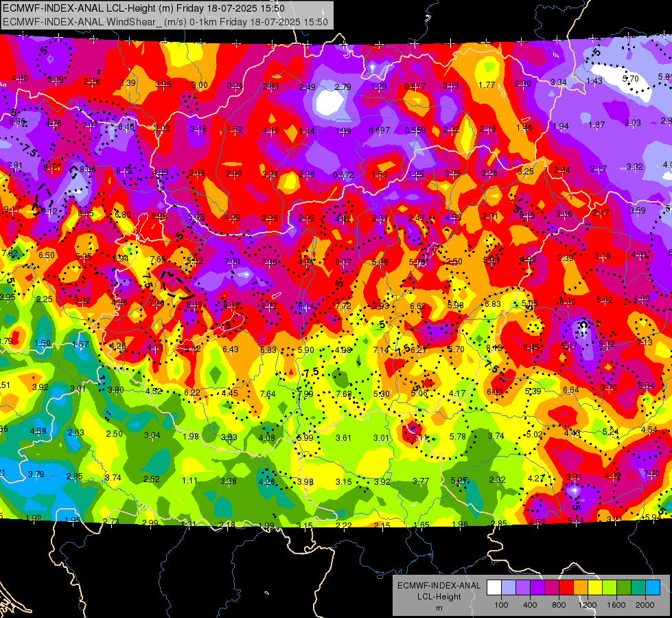Click the grid value '6.15' on the map
672x618 pixels.
tap(526, 215)
